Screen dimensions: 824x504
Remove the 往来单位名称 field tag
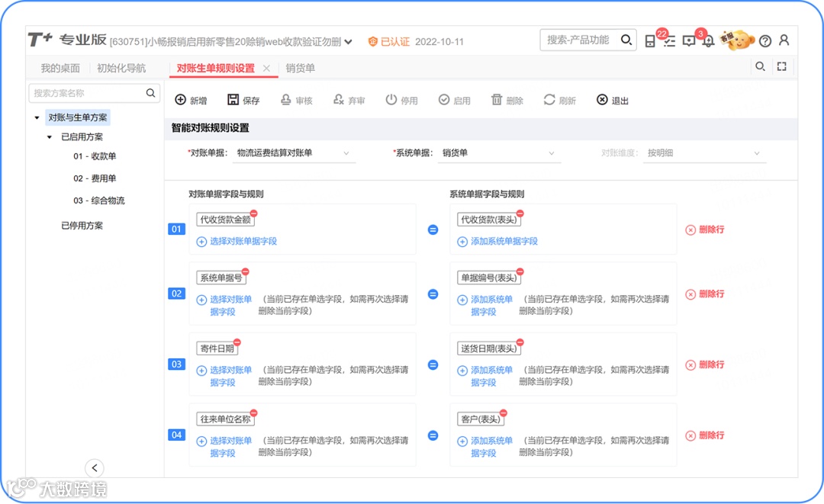pos(254,413)
